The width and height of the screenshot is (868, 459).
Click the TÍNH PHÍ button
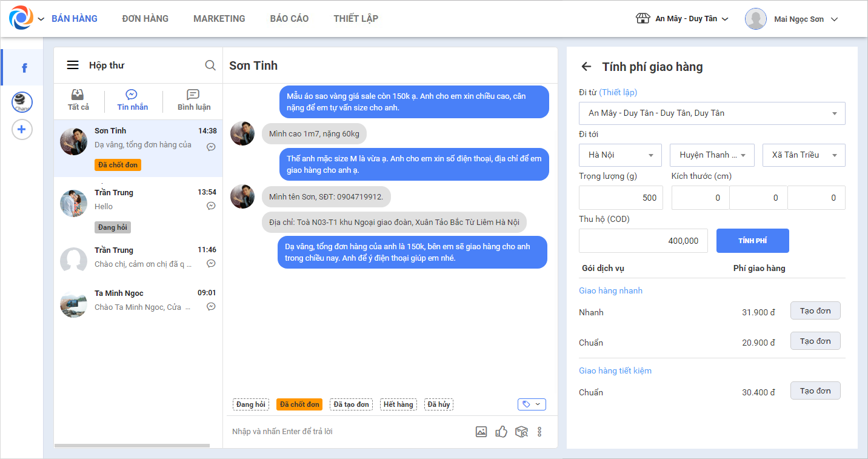tap(753, 241)
